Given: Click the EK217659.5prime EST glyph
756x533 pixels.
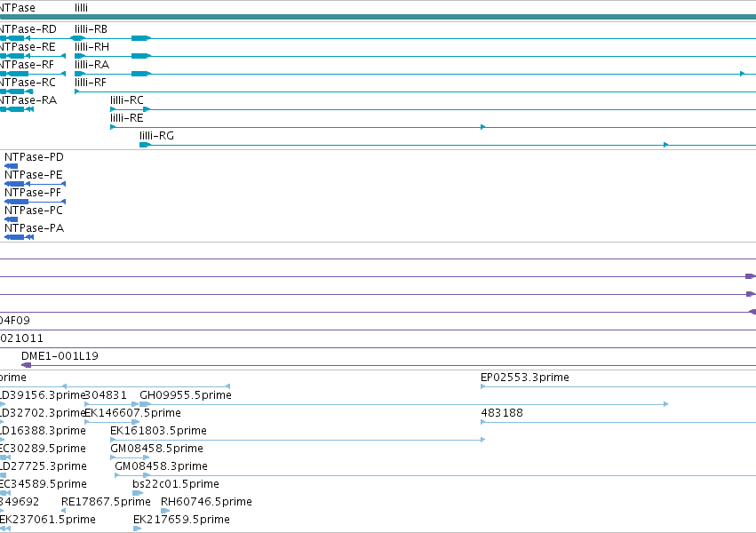Looking at the screenshot, I should (x=138, y=529).
